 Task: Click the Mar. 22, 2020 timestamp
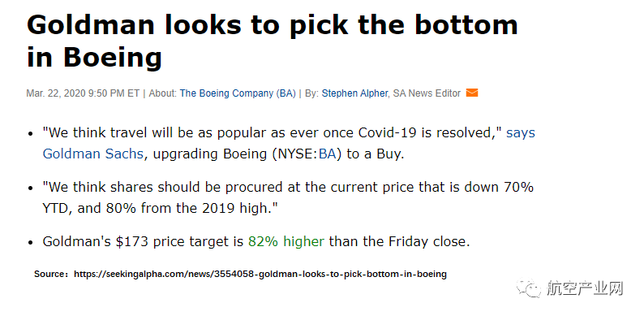(x=83, y=93)
